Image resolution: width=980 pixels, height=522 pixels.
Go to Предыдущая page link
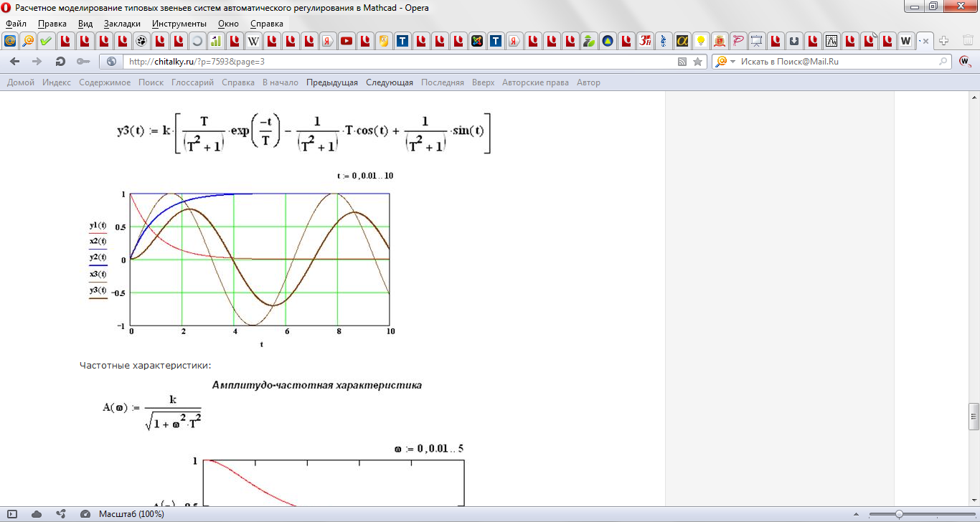[x=332, y=82]
